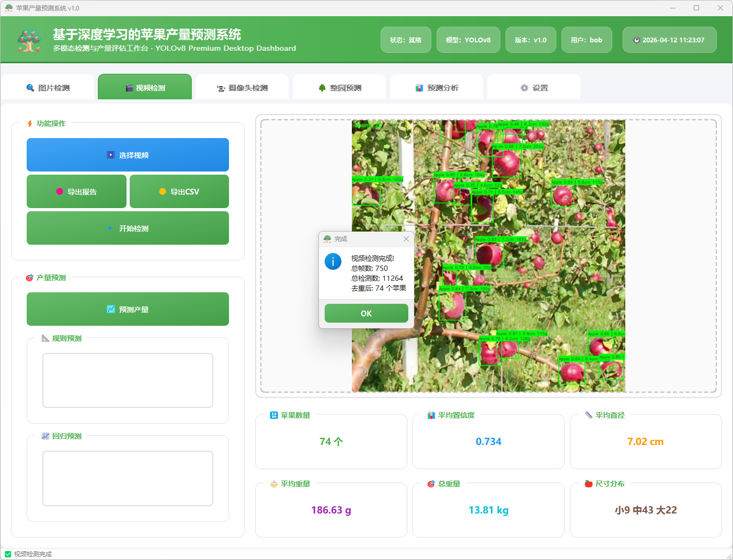Click inside the 规则预测 text box
Viewport: 733px width, 560px height.
coord(128,380)
